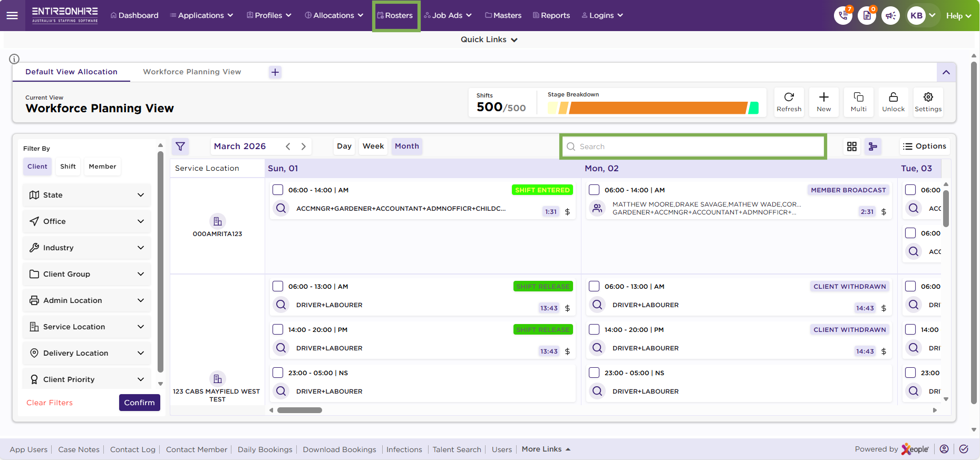
Task: Open the roster Settings gear
Action: (x=928, y=97)
